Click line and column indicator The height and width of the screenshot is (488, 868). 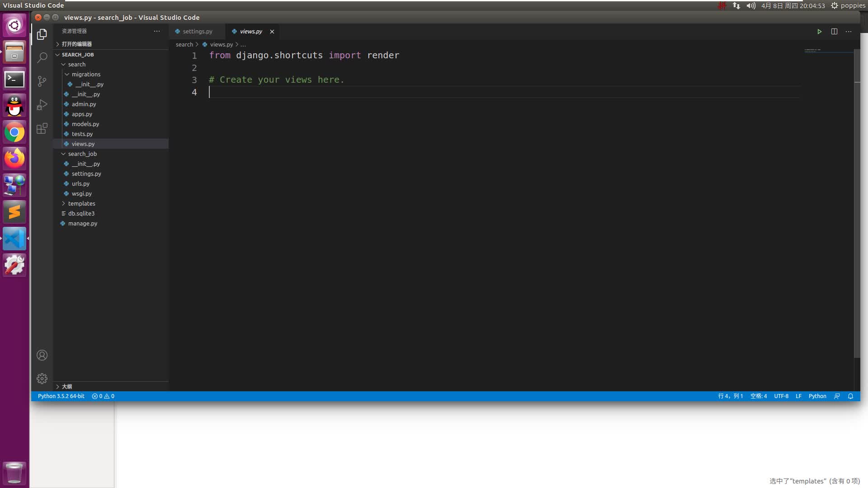tap(731, 396)
